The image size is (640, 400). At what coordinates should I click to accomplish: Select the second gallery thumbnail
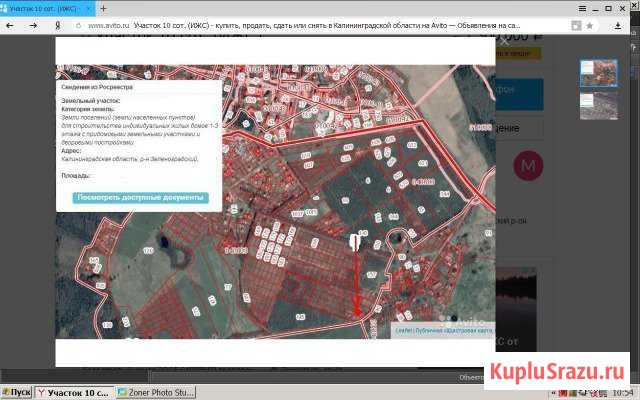(598, 106)
